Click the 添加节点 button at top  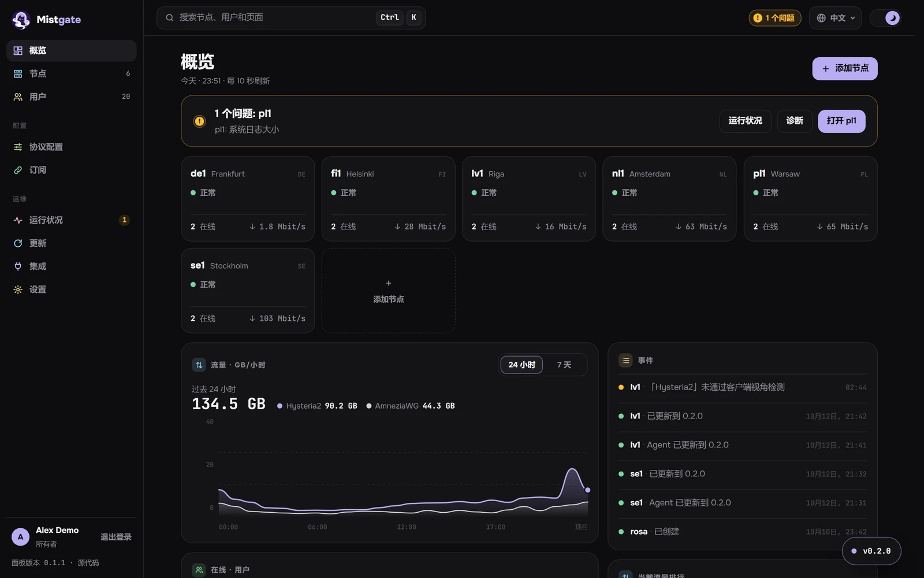(x=845, y=68)
